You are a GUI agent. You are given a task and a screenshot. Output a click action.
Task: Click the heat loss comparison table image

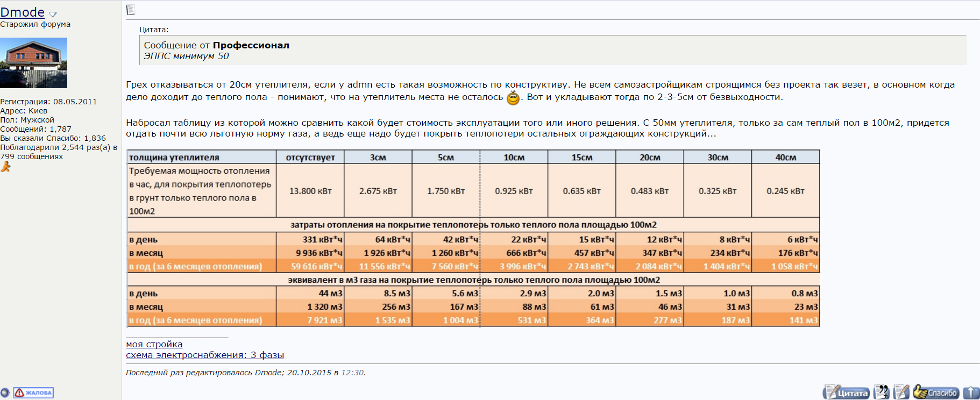473,238
